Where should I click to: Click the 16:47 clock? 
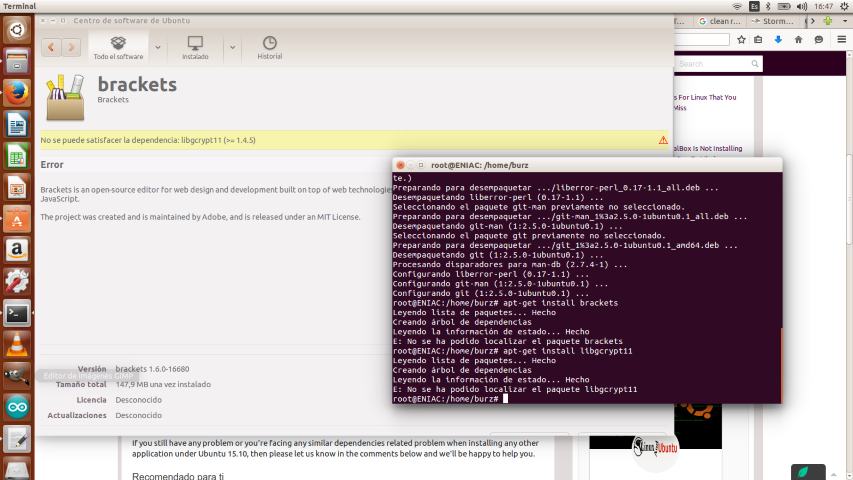click(x=824, y=7)
